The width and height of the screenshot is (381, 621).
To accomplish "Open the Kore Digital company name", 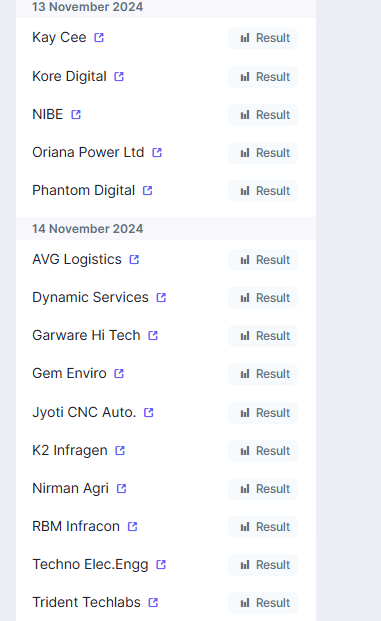I will [69, 76].
